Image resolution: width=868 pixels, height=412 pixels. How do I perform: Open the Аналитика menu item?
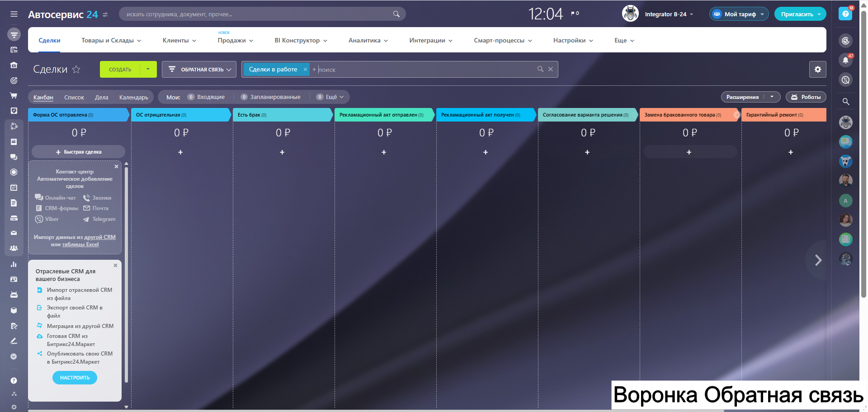(368, 40)
